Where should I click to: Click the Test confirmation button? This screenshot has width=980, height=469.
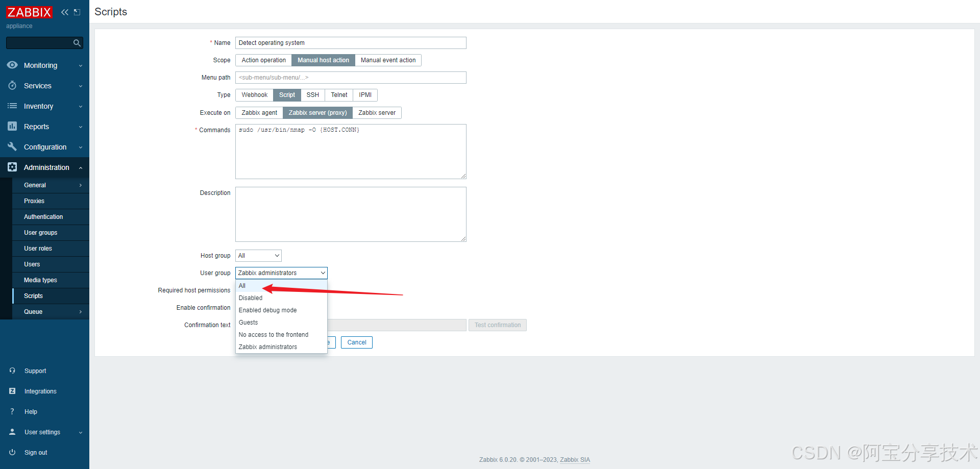click(x=498, y=325)
